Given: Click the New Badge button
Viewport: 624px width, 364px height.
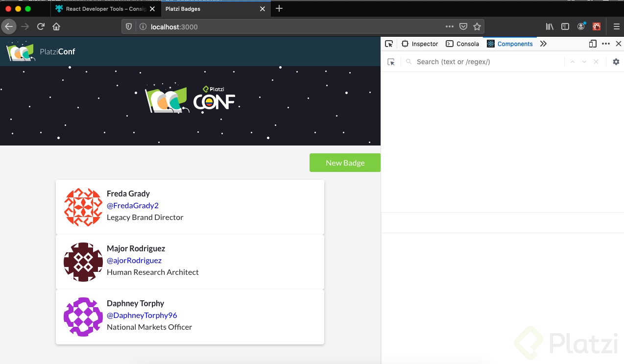Looking at the screenshot, I should pos(345,163).
